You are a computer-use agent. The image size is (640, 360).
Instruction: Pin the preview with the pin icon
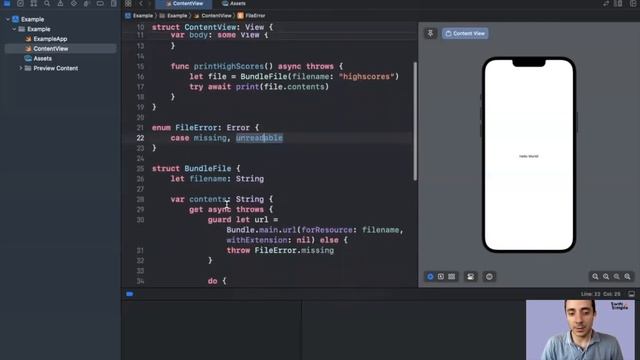click(x=430, y=33)
